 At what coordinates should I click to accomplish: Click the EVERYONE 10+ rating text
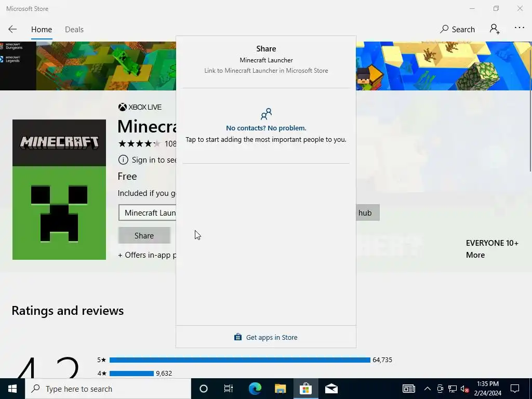coord(492,243)
